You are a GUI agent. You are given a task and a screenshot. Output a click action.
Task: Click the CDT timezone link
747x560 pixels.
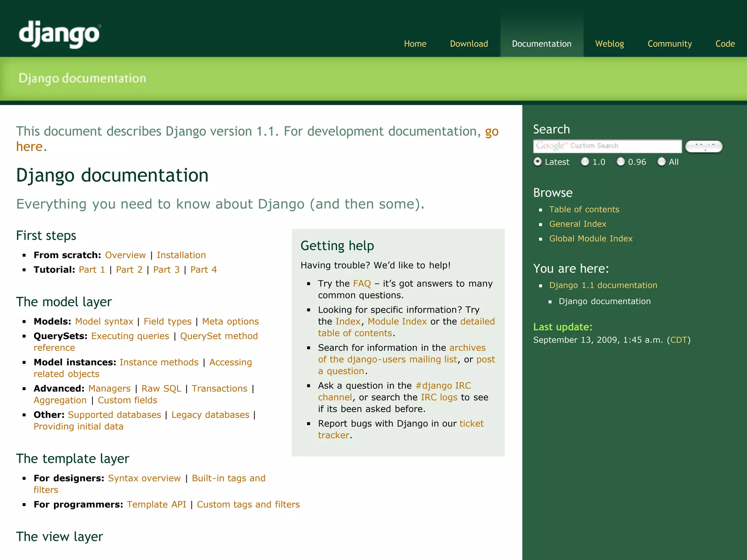click(679, 340)
